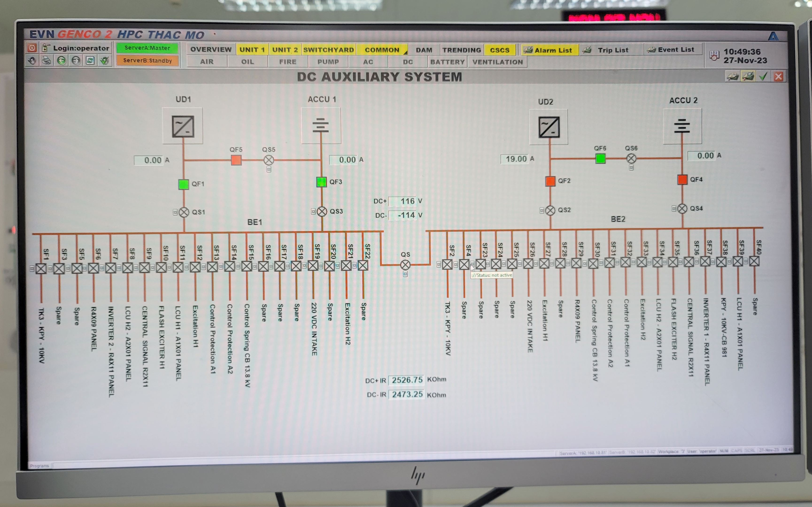The width and height of the screenshot is (812, 507).
Task: Click the green back arrow icon
Action: [x=61, y=61]
